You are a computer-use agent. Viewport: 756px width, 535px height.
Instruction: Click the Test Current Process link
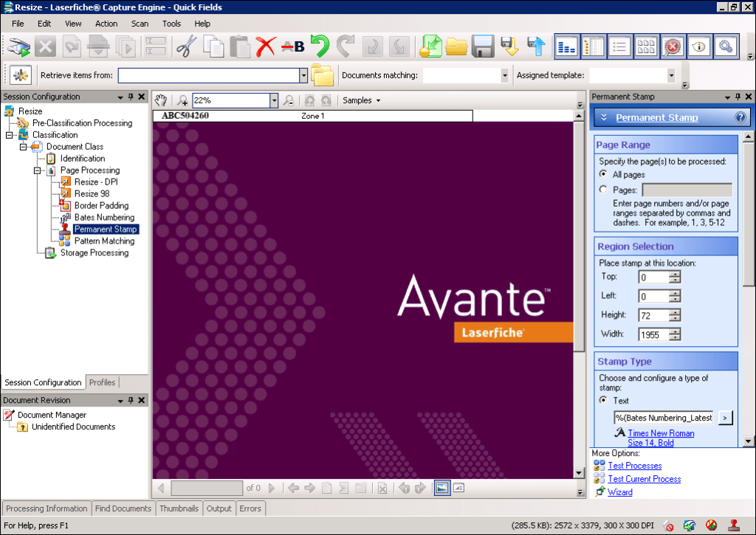(644, 479)
